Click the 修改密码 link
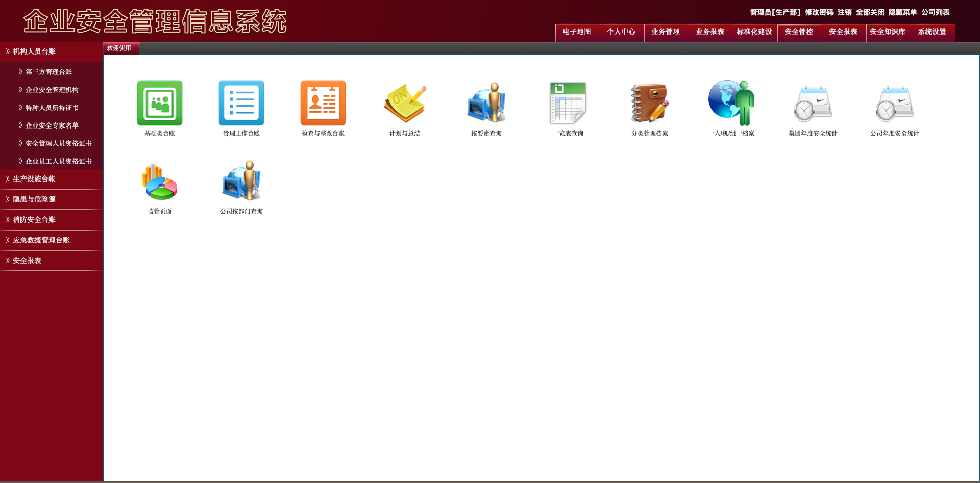This screenshot has height=483, width=980. 819,12
